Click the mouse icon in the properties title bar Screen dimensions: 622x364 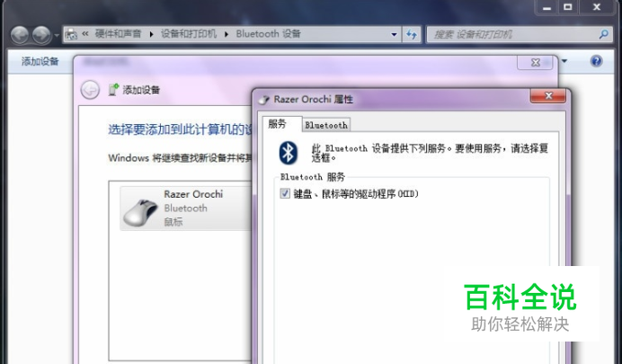pyautogui.click(x=263, y=100)
